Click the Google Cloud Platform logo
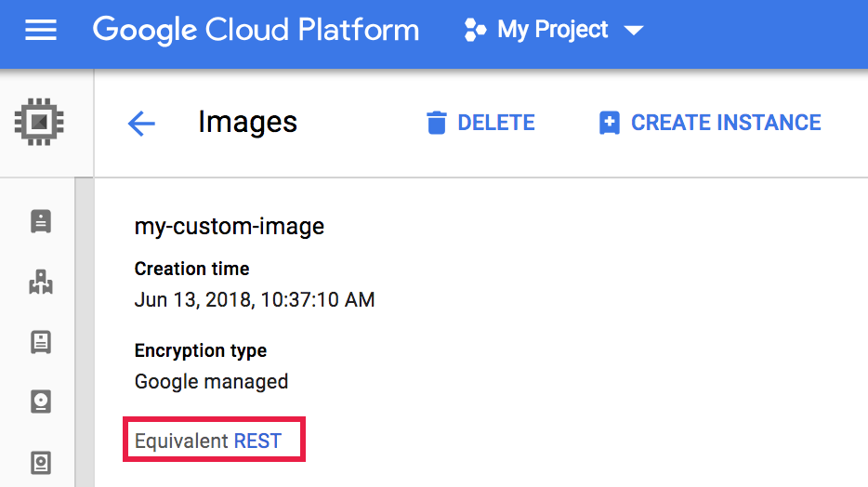Image resolution: width=868 pixels, height=487 pixels. click(x=256, y=31)
